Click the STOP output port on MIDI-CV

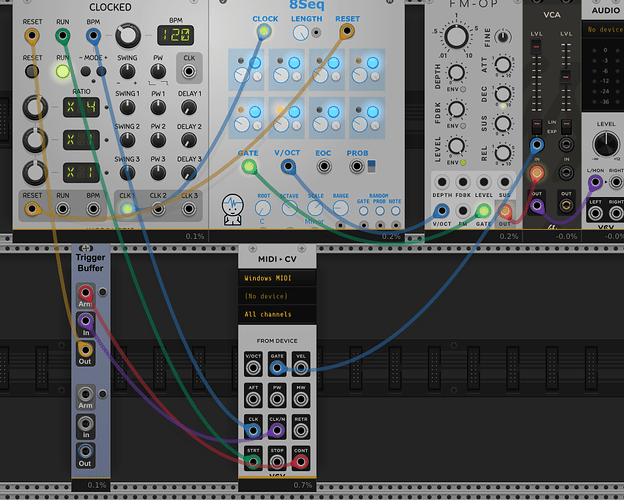[x=277, y=459]
